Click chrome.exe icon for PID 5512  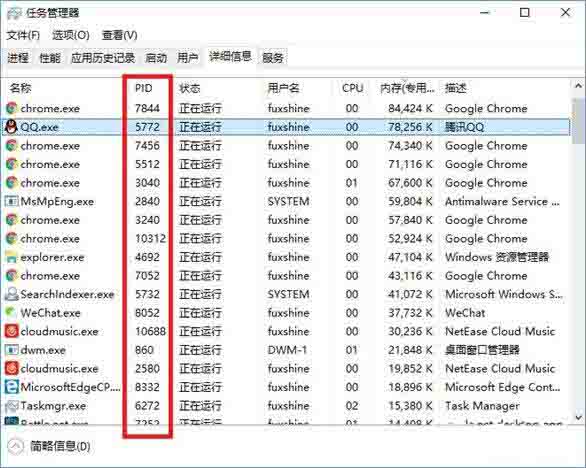(x=12, y=164)
